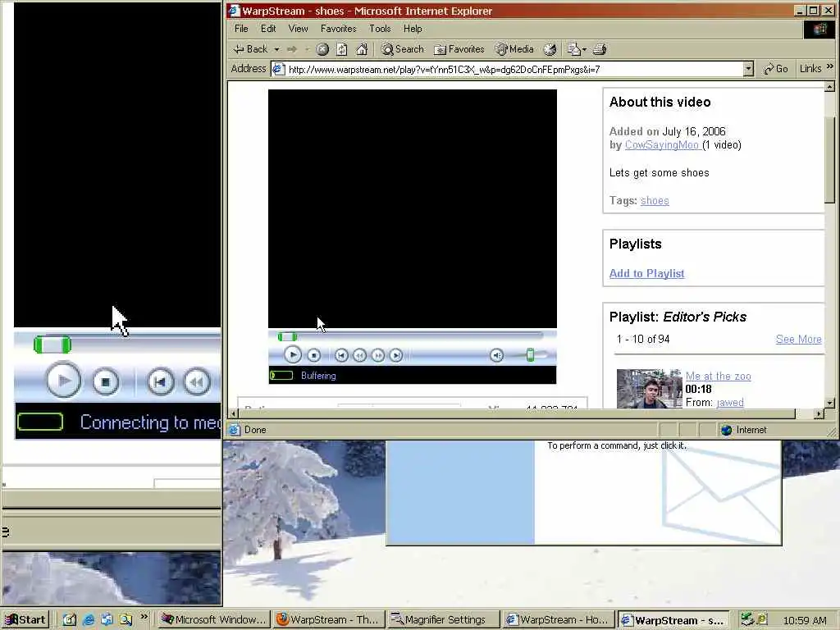The height and width of the screenshot is (630, 840).
Task: Click the Forward arrow in IE toolbar
Action: pos(292,49)
